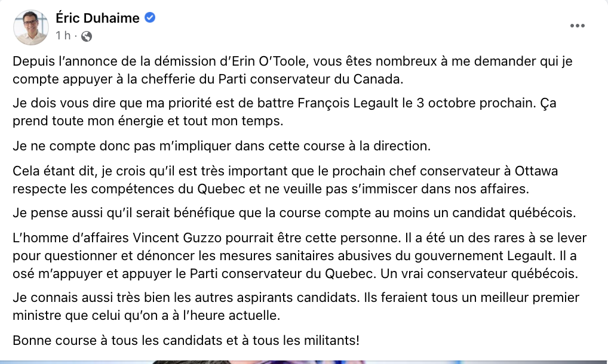This screenshot has width=608, height=364.
Task: Click the name 'François Legault' in the text
Action: click(x=348, y=103)
